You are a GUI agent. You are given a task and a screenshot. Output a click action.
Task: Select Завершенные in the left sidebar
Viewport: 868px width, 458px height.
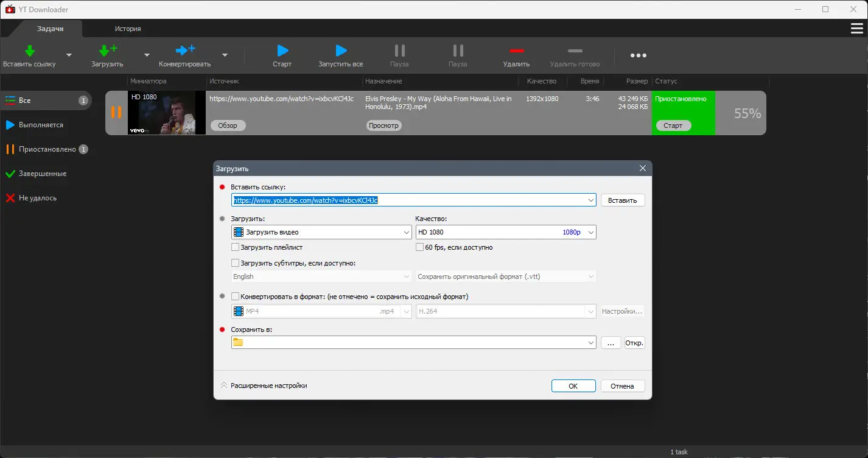click(42, 173)
